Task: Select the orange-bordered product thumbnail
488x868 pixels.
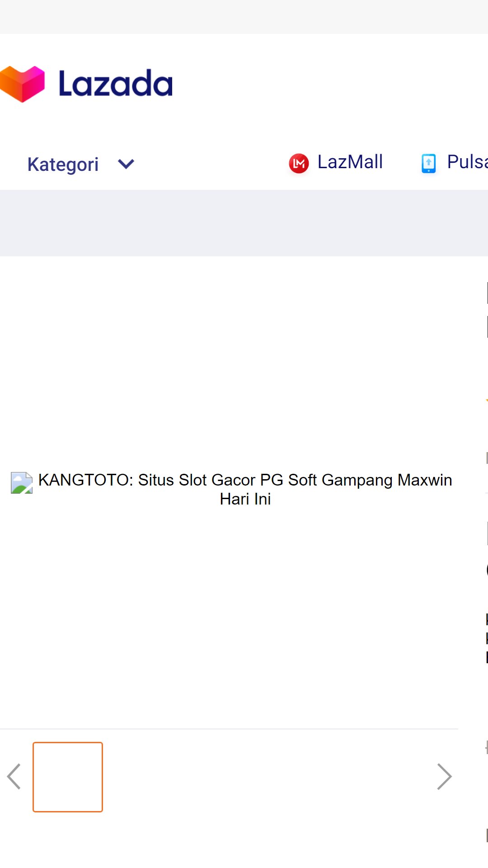Action: [68, 777]
